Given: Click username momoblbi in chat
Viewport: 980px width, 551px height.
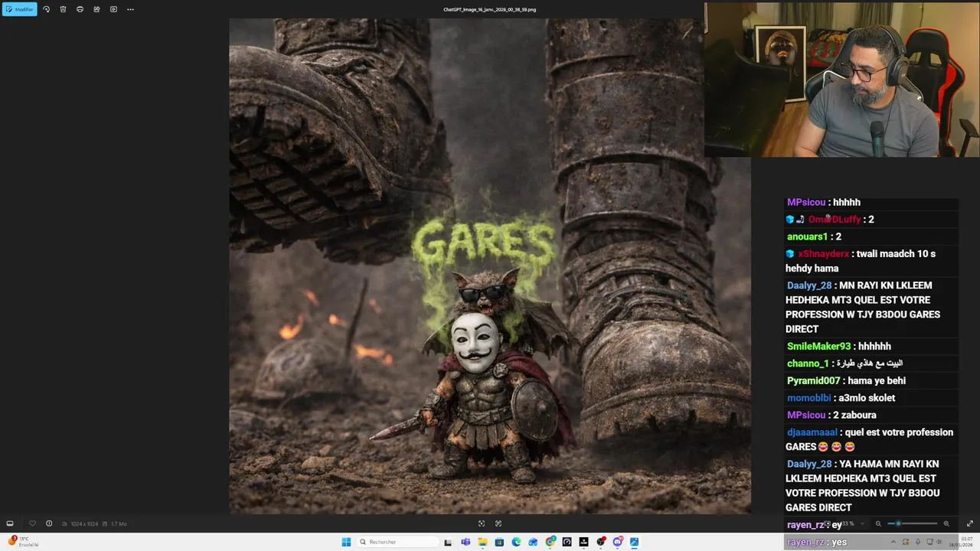Looking at the screenshot, I should pos(808,398).
